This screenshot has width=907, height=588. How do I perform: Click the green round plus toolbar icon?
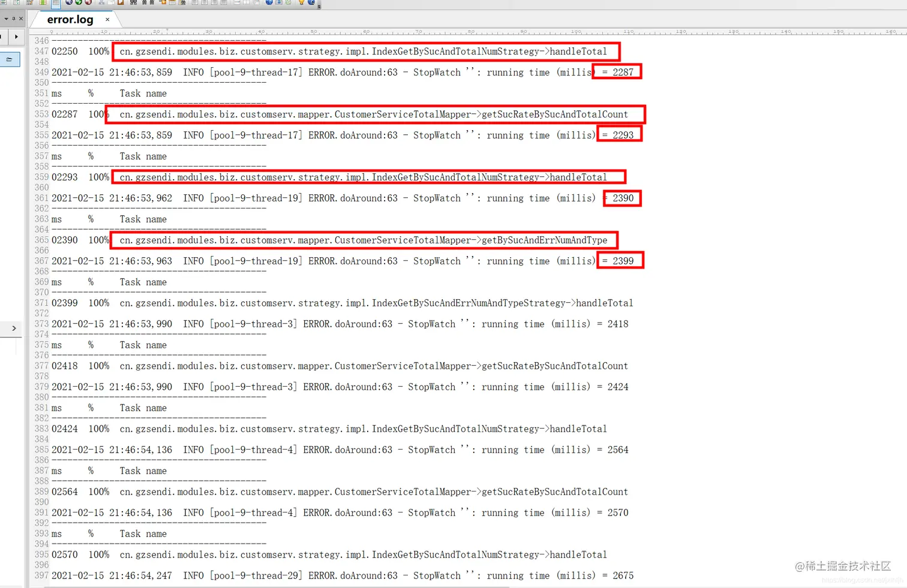79,2
